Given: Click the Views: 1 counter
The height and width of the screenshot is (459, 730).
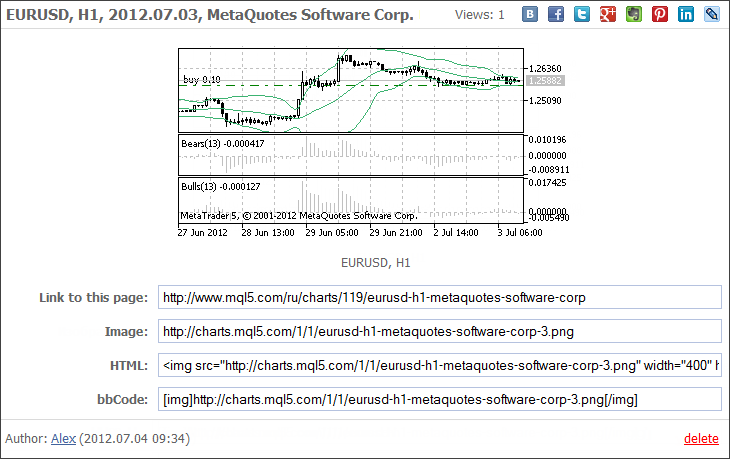Looking at the screenshot, I should click(x=480, y=15).
